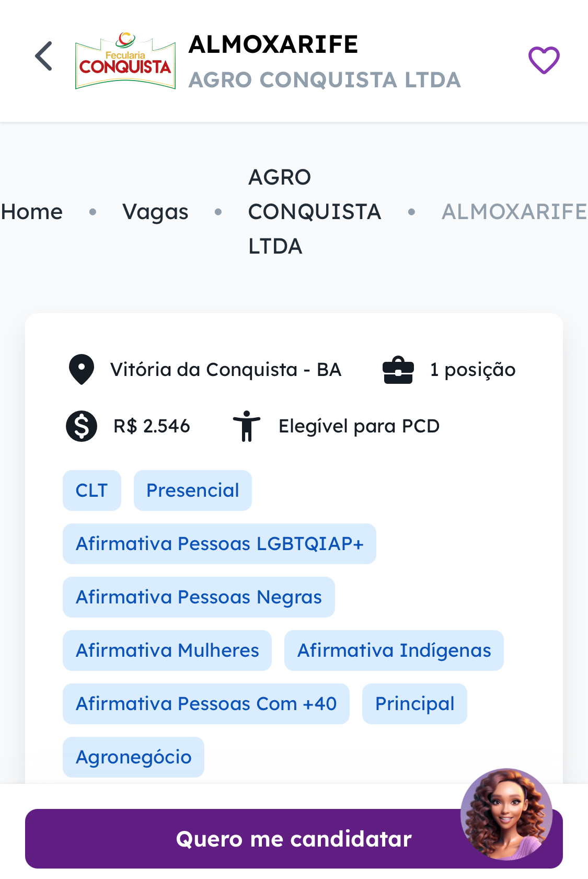Viewport: 588px width, 879px height.
Task: Select Afirmativa Pessoas Negras tag
Action: [x=199, y=597]
